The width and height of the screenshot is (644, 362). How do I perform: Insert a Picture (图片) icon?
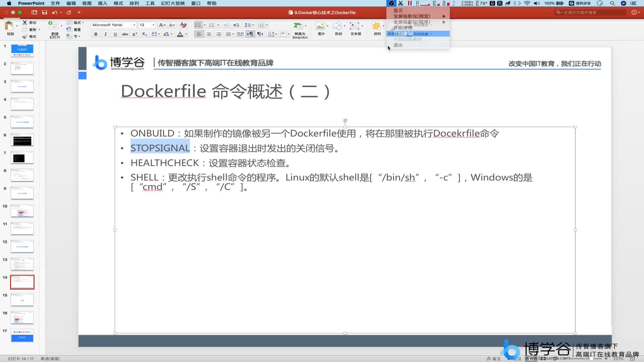(320, 26)
